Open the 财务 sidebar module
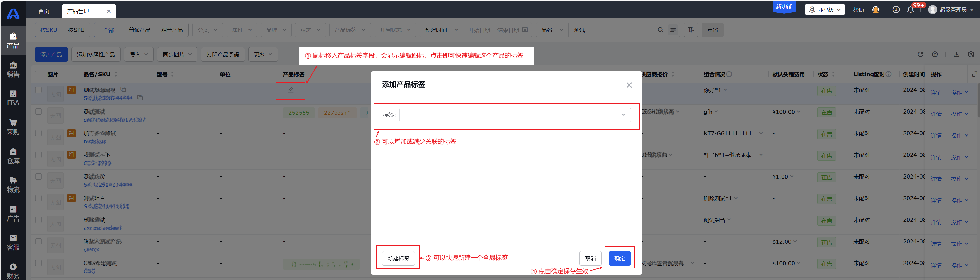 coord(13,271)
